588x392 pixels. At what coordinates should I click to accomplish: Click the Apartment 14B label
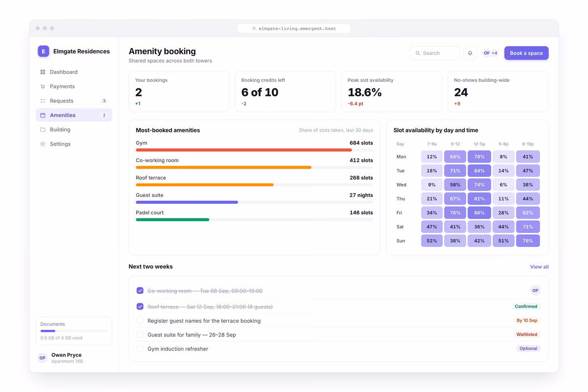pos(67,362)
